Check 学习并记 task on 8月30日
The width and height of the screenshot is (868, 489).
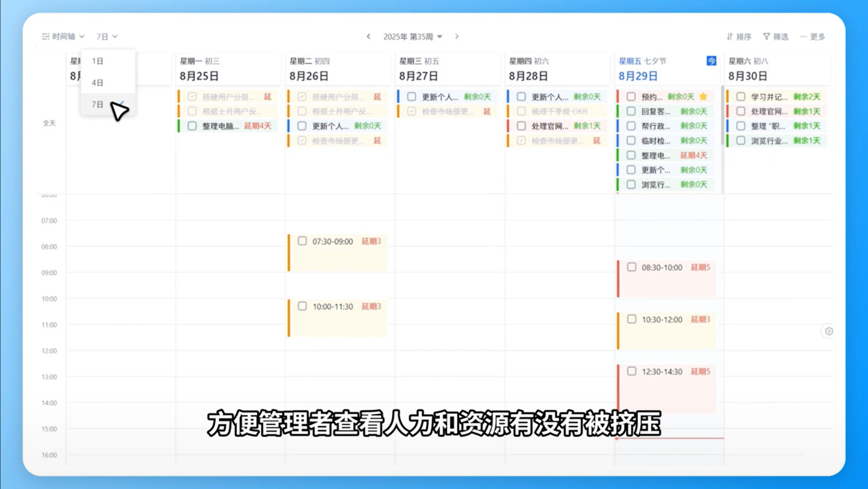tap(741, 97)
